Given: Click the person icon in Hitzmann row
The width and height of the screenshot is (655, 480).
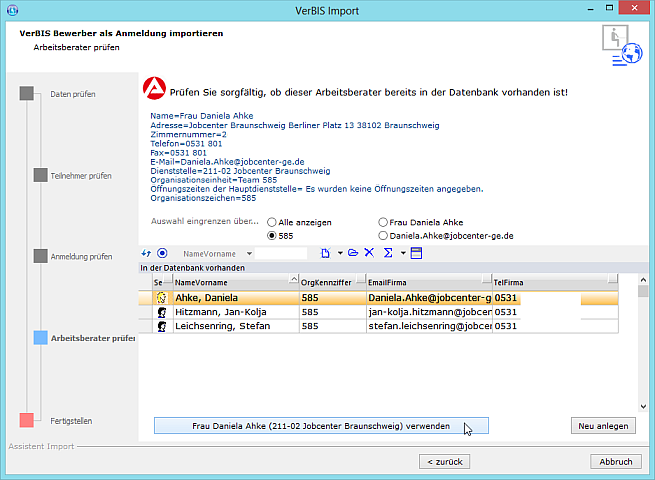Looking at the screenshot, I should click(x=162, y=312).
